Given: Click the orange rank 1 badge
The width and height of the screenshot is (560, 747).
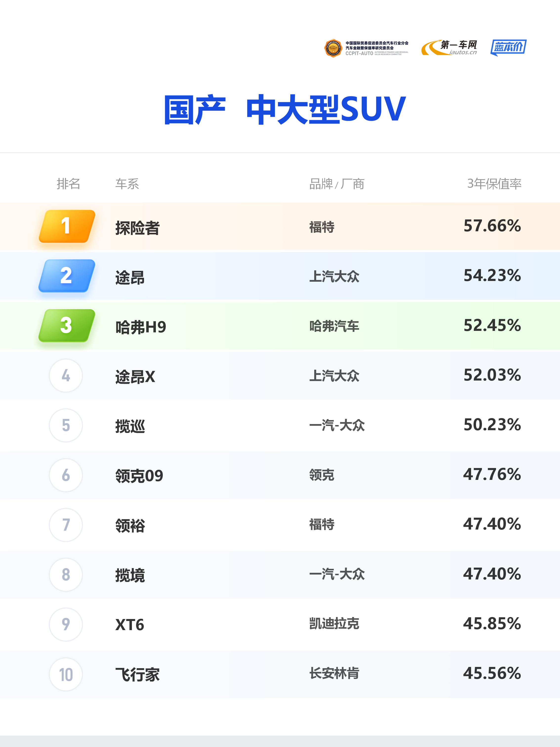Looking at the screenshot, I should pyautogui.click(x=67, y=226).
